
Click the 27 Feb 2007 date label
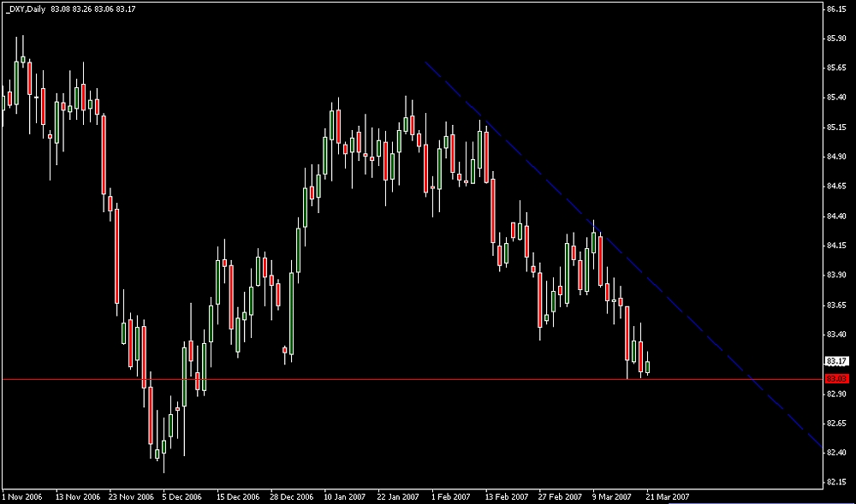(560, 496)
